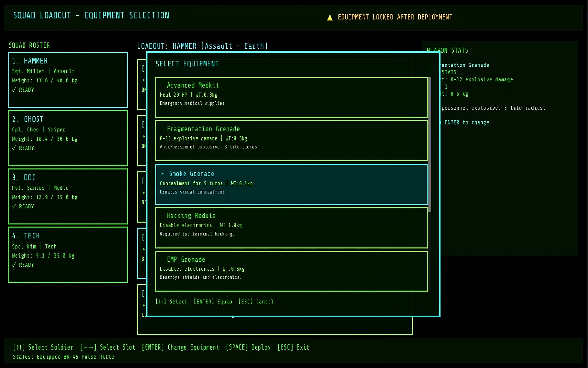Click TECH's READY checkmark
The height and width of the screenshot is (368, 588).
(14, 265)
